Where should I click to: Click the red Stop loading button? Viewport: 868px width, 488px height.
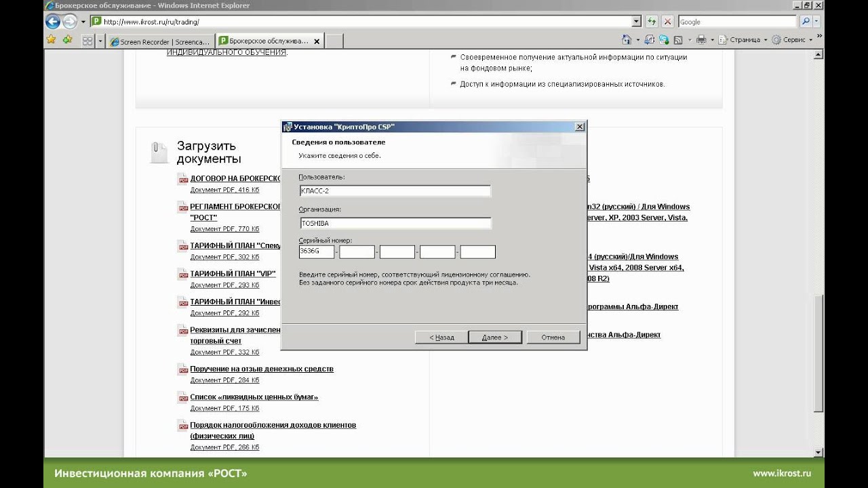667,22
